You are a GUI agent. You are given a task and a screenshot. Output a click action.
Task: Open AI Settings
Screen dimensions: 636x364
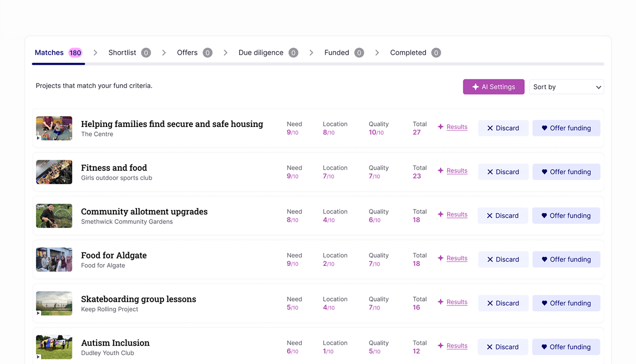point(493,86)
